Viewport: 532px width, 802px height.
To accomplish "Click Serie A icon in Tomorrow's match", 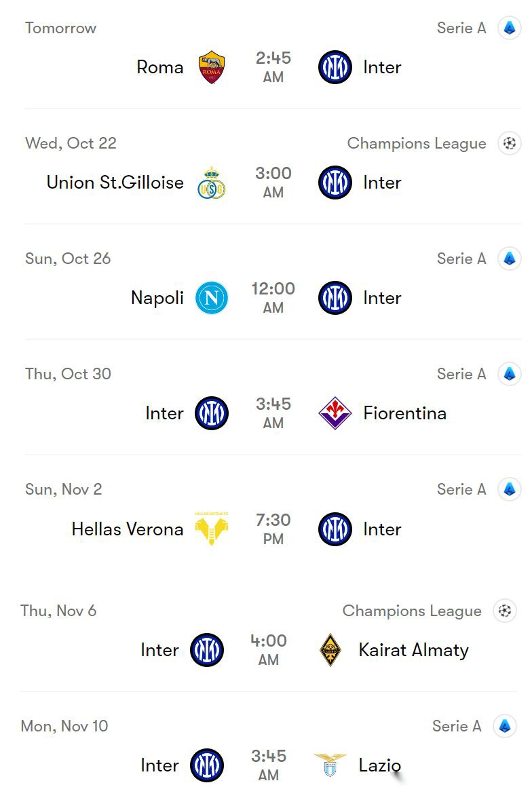I will (509, 28).
